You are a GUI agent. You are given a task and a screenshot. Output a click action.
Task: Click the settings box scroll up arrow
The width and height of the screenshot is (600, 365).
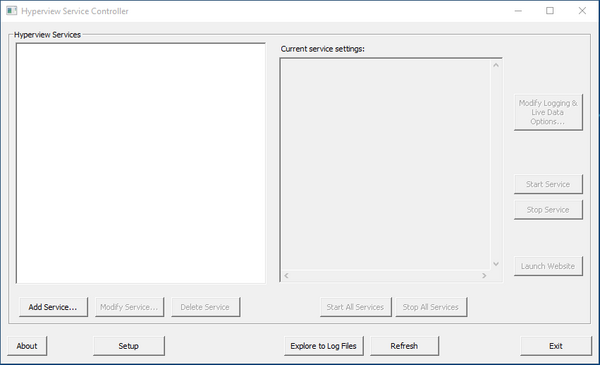coord(496,65)
